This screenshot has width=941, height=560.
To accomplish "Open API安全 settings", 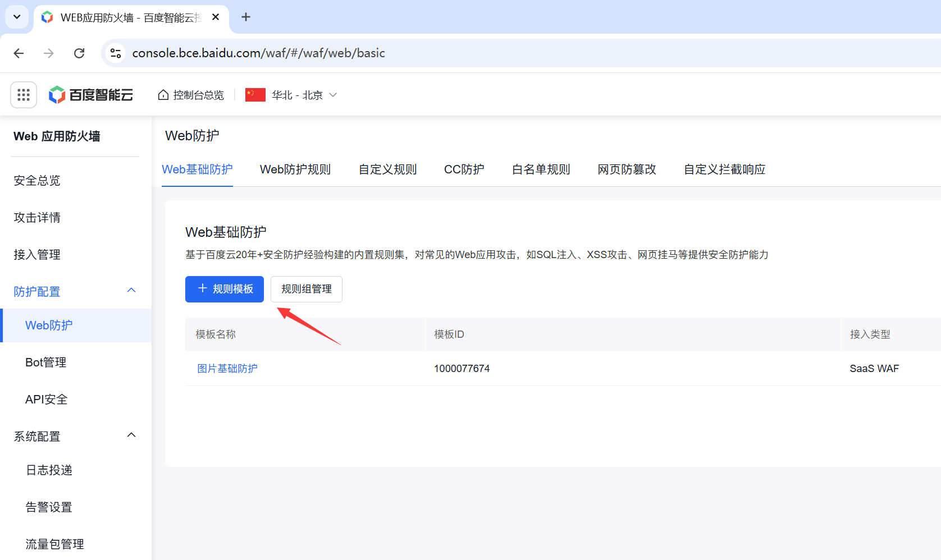I will [46, 399].
